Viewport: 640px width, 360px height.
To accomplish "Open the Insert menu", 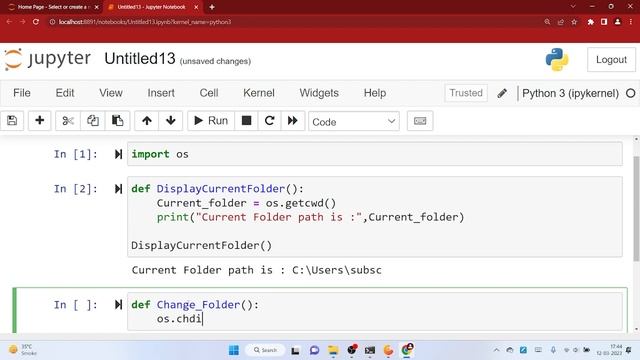I will [161, 93].
